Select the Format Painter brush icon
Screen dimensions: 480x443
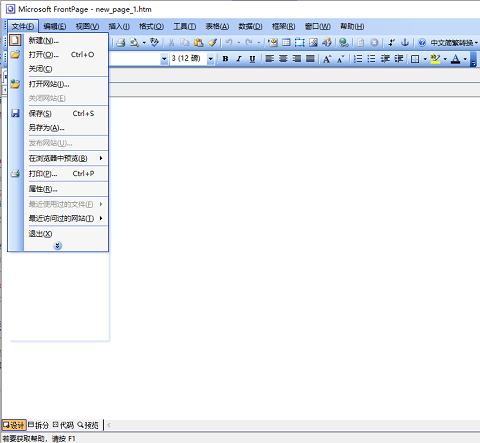point(212,42)
